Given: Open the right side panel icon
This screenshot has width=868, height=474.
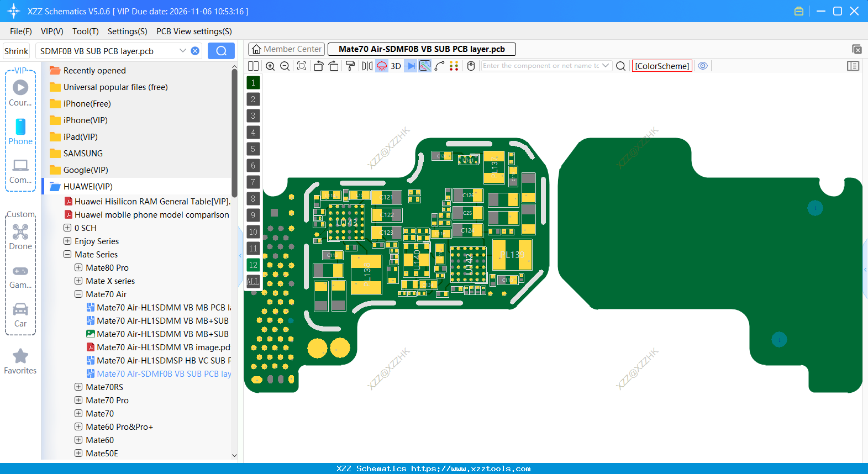Looking at the screenshot, I should 853,66.
